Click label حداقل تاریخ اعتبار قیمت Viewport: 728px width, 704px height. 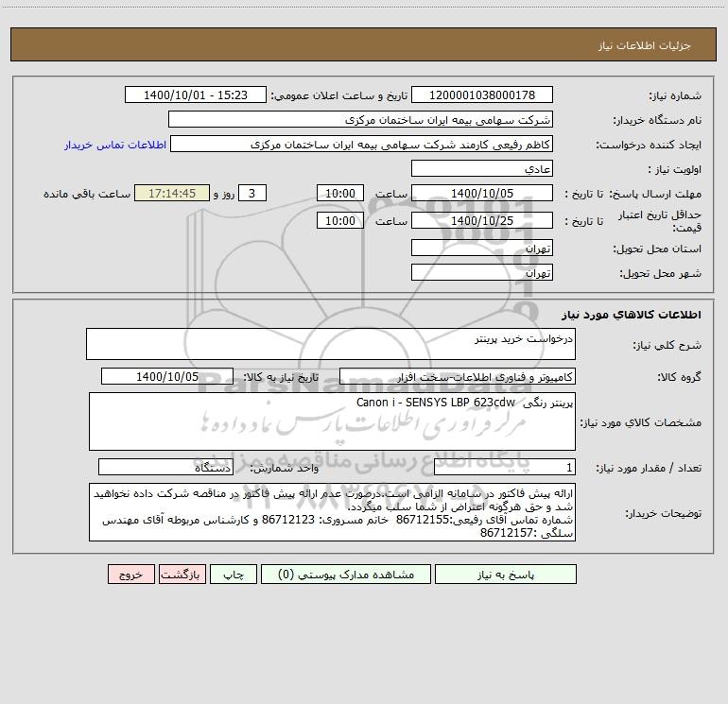tap(660, 221)
